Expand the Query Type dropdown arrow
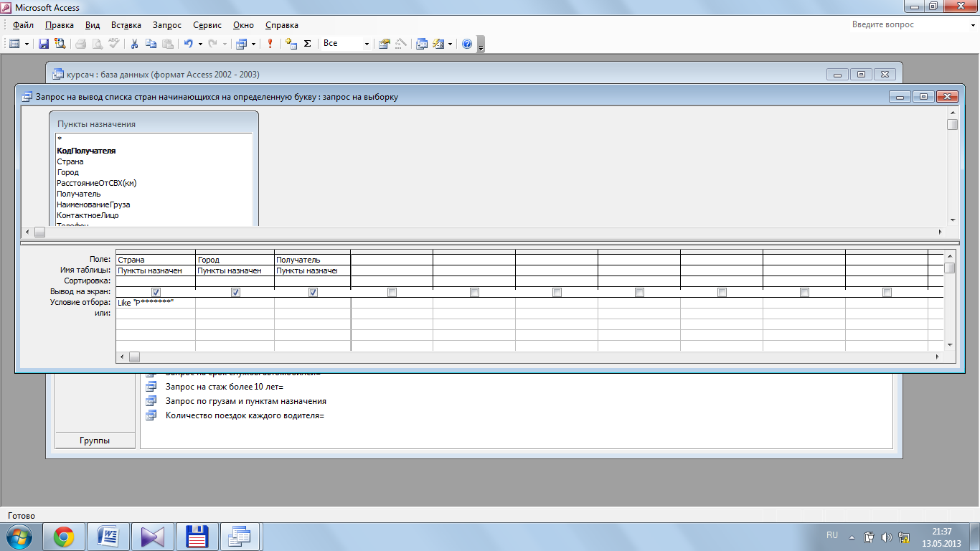The width and height of the screenshot is (980, 551). (x=253, y=44)
